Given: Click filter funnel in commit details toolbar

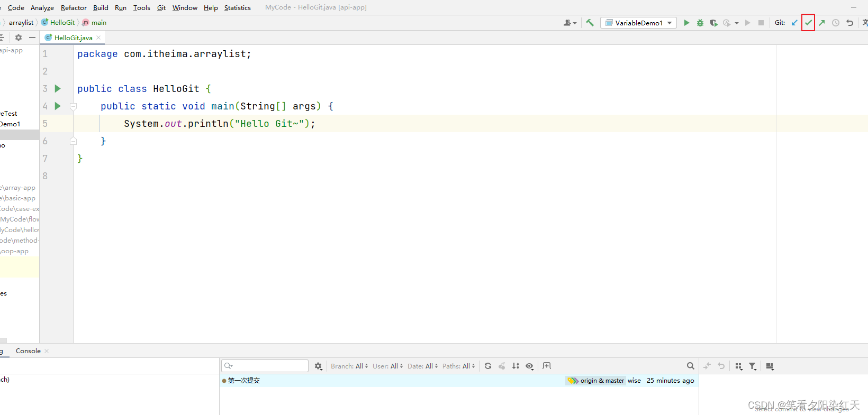Looking at the screenshot, I should click(x=753, y=366).
